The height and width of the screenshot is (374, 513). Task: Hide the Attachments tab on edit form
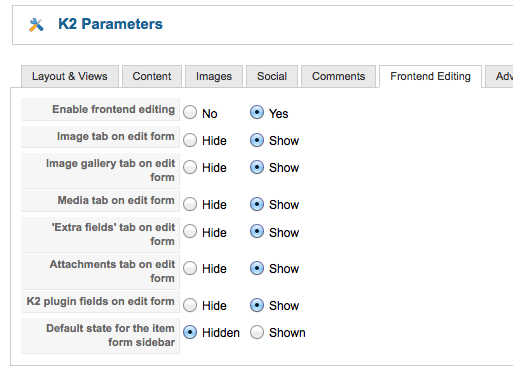click(190, 268)
